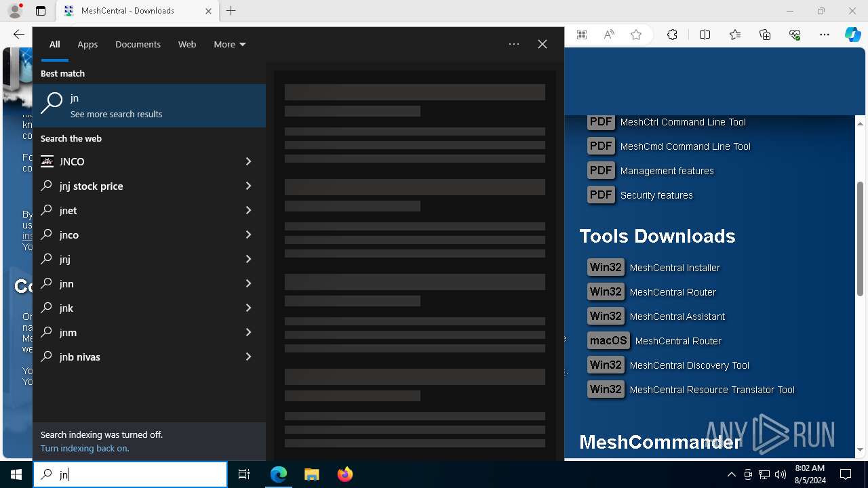Open Copilot sidebar icon
Viewport: 868px width, 488px height.
852,35
